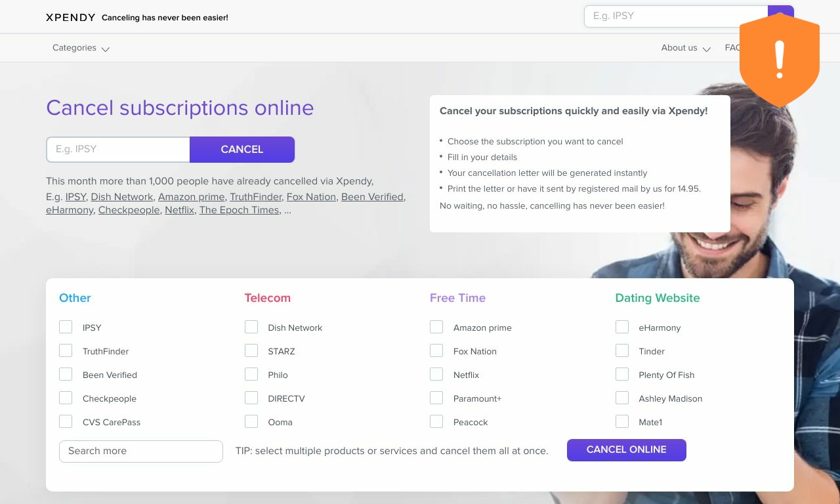Open the eHarmony example link
This screenshot has height=504, width=840.
click(70, 210)
